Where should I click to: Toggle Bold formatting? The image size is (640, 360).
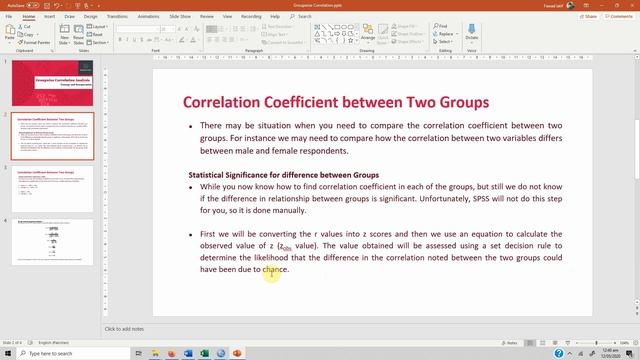click(120, 40)
